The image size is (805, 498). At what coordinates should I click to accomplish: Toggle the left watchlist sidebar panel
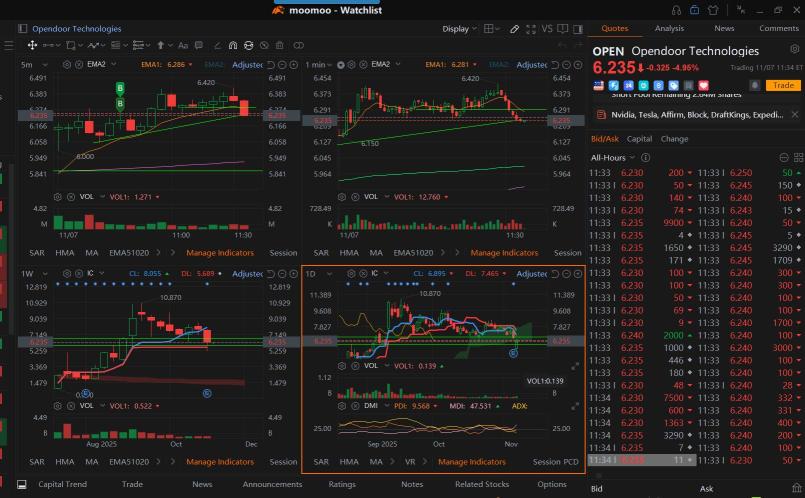[x=22, y=29]
